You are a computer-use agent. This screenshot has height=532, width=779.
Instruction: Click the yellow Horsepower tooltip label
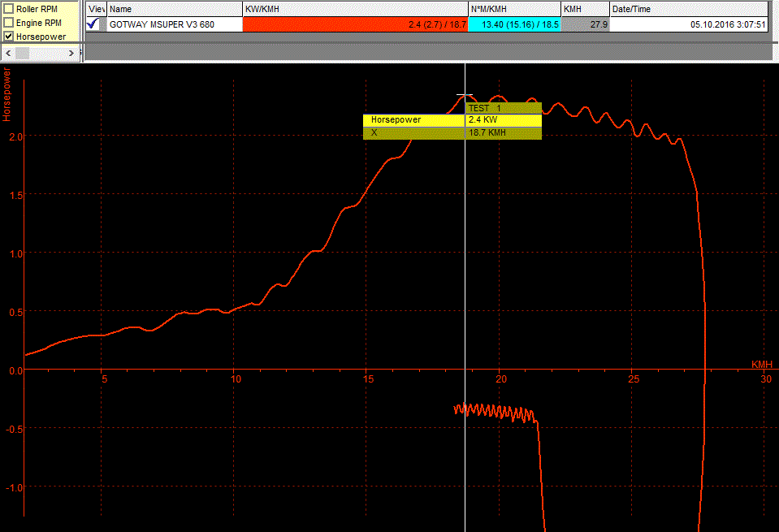click(413, 120)
